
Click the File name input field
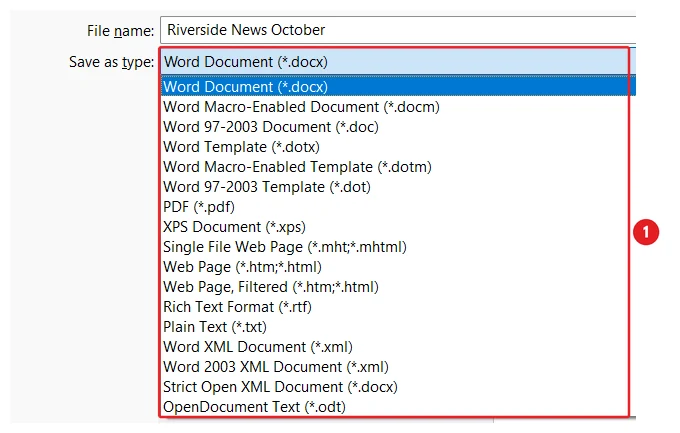click(398, 30)
